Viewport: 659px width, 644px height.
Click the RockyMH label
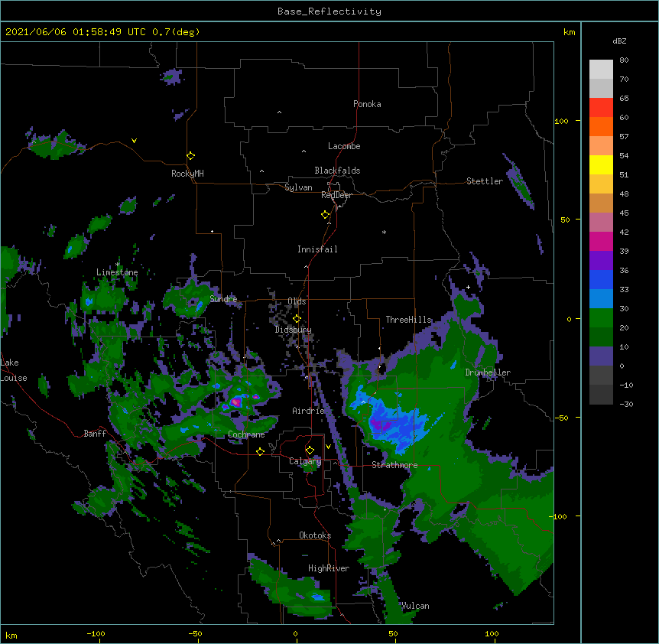tap(187, 173)
